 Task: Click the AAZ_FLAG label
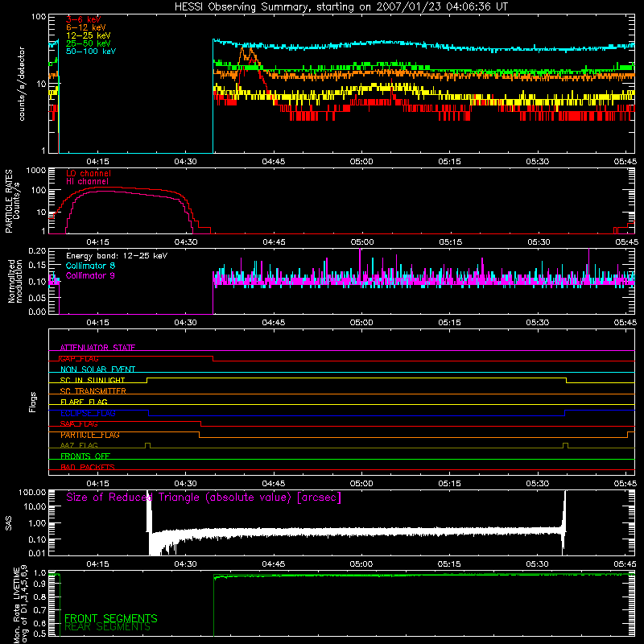pyautogui.click(x=79, y=446)
